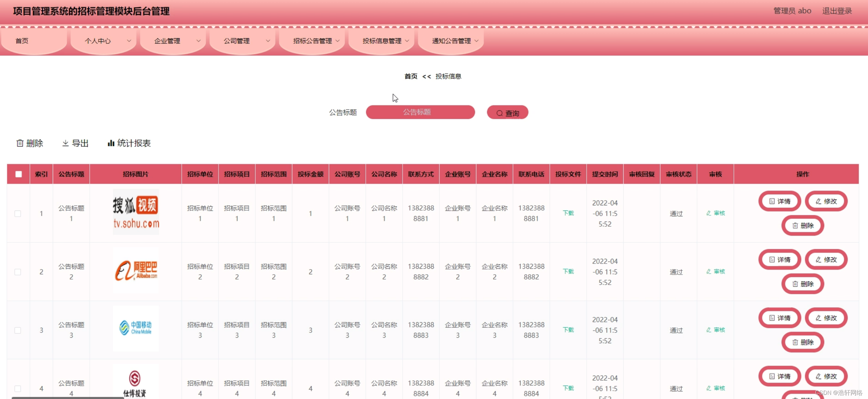
Task: Click the export download icon
Action: coord(65,143)
